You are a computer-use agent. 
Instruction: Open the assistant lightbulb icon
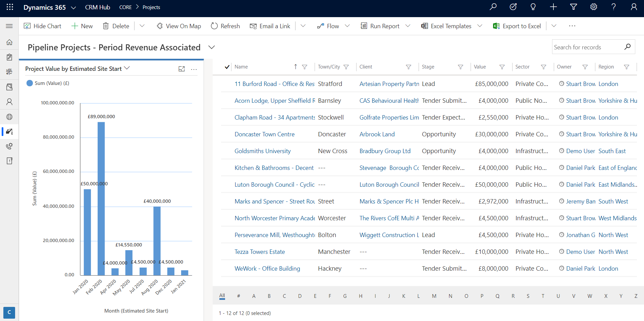click(533, 7)
